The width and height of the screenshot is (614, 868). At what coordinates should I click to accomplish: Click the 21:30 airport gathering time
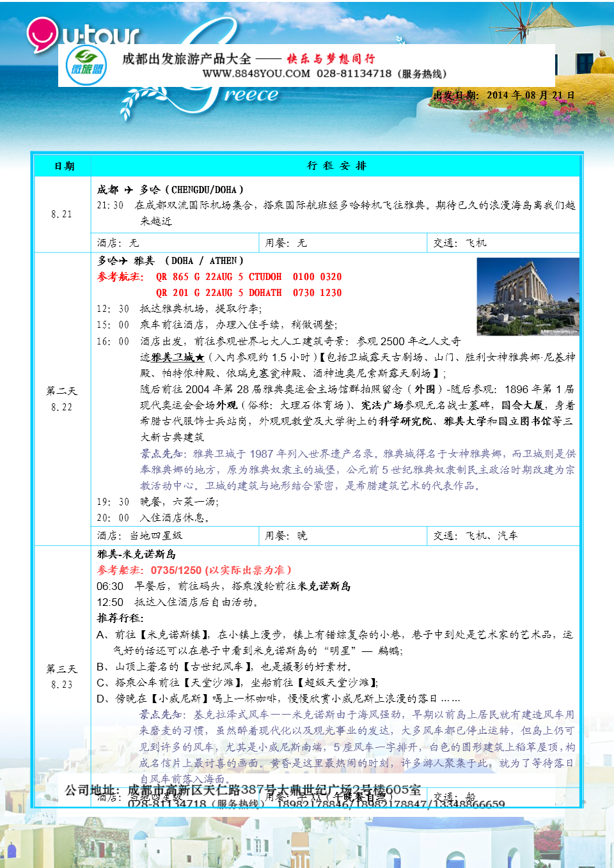[110, 205]
